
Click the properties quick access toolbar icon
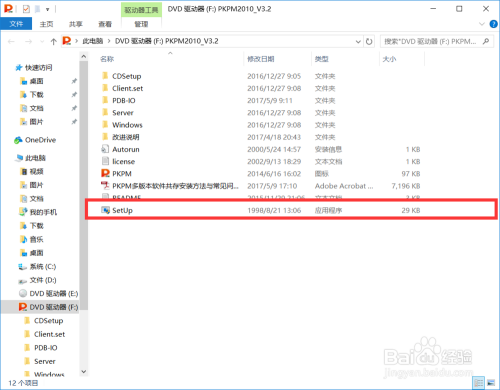pos(26,9)
